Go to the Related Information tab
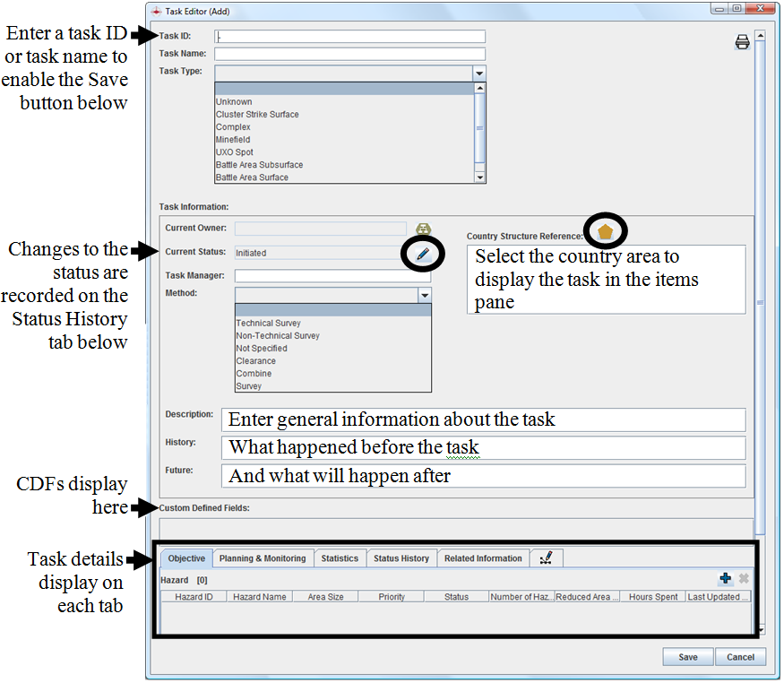Image resolution: width=784 pixels, height=683 pixels. coord(483,558)
